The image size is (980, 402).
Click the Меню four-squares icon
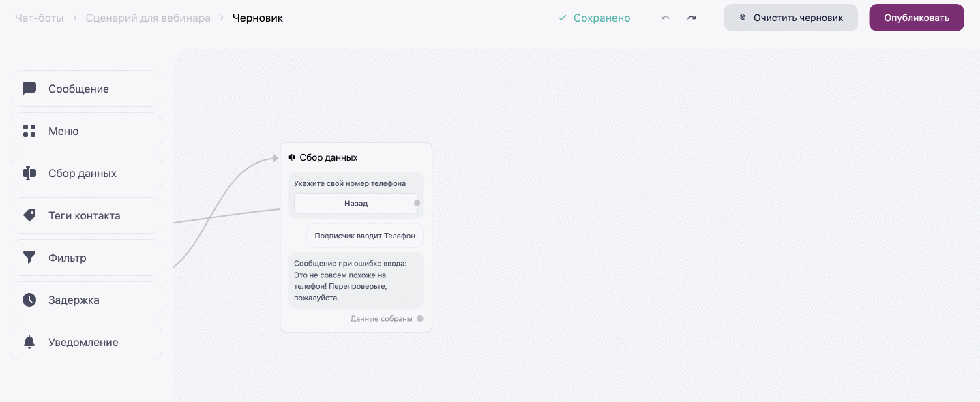29,131
